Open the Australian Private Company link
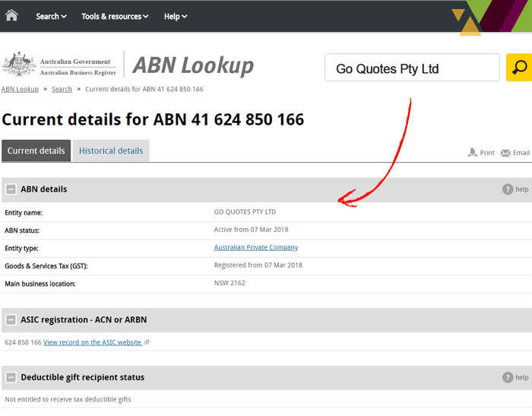532x416 pixels. point(256,247)
